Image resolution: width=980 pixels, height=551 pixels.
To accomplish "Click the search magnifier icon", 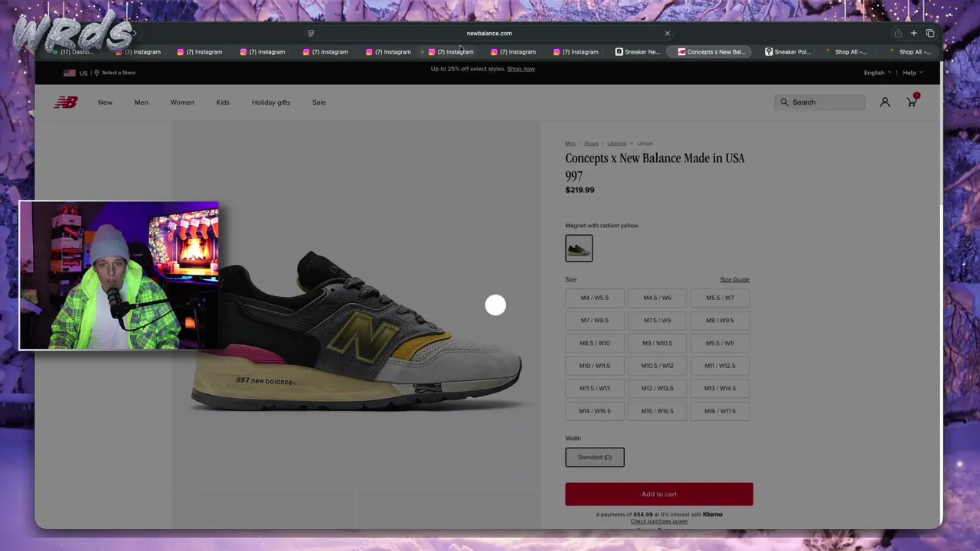I will 784,102.
